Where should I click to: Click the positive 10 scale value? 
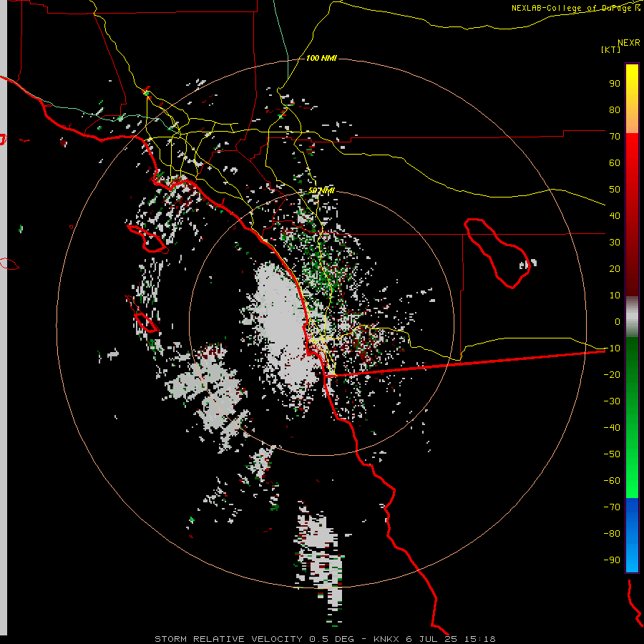[615, 296]
